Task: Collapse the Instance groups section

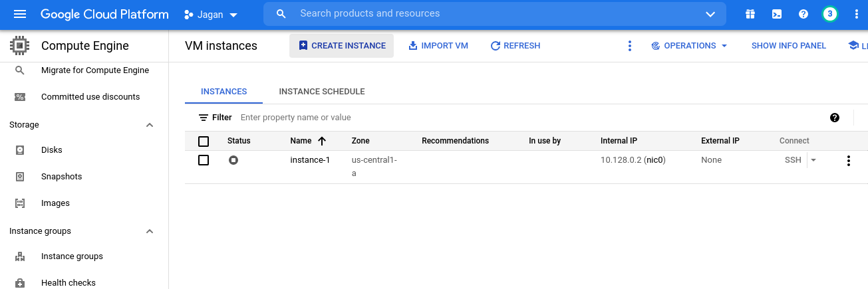Action: tap(150, 231)
